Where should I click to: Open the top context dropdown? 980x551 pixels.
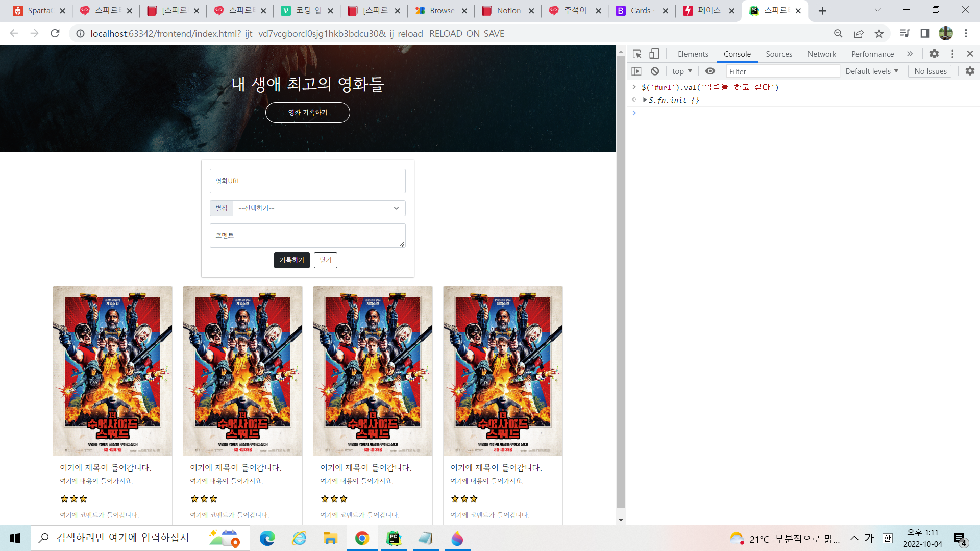pyautogui.click(x=682, y=71)
